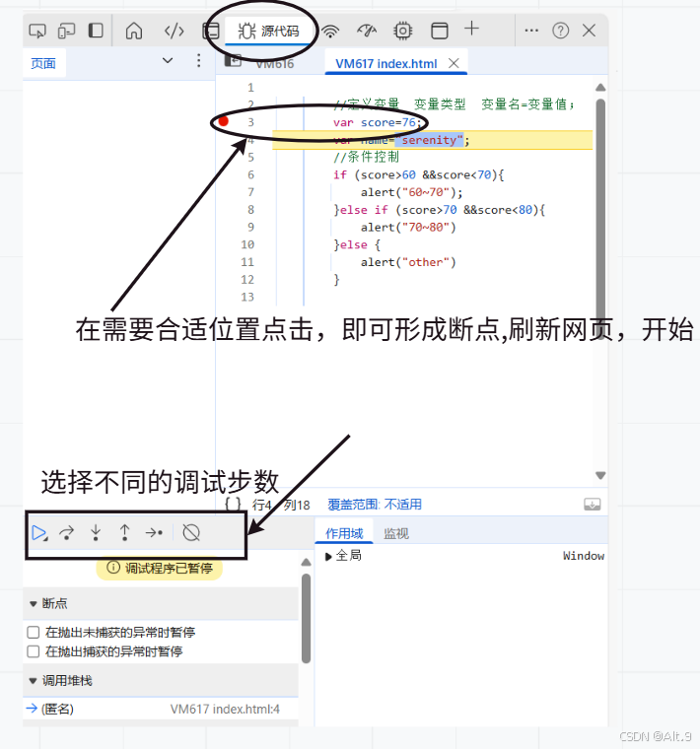Switch to the VM616 file tab
The height and width of the screenshot is (749, 700).
pos(274,63)
